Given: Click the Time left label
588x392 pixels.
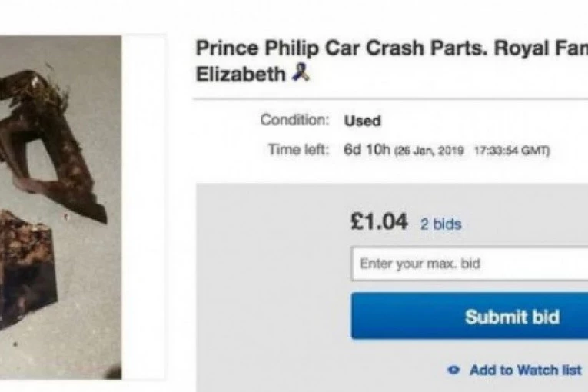Looking at the screenshot, I should (x=298, y=149).
